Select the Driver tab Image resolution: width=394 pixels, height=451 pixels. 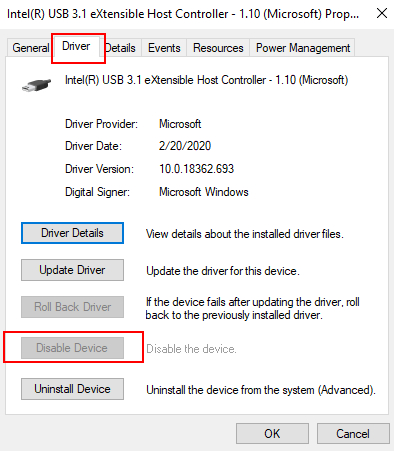click(x=76, y=46)
